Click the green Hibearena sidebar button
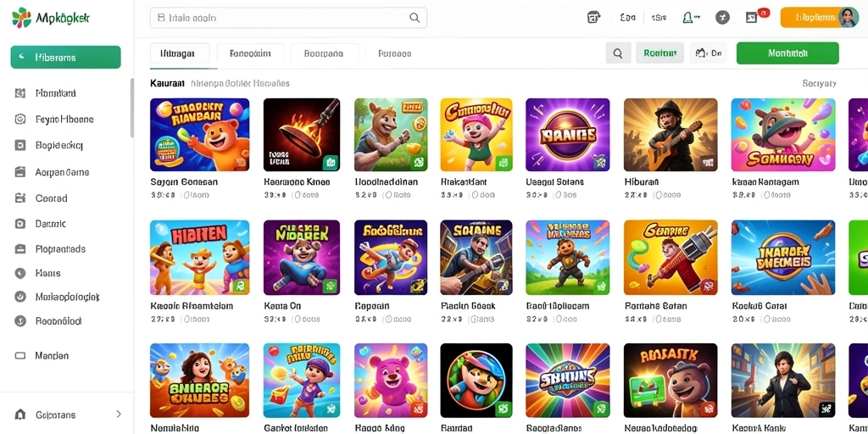The image size is (868, 434). (66, 57)
